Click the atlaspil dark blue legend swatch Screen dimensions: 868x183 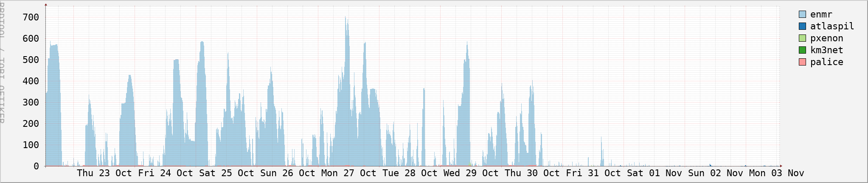(x=802, y=26)
